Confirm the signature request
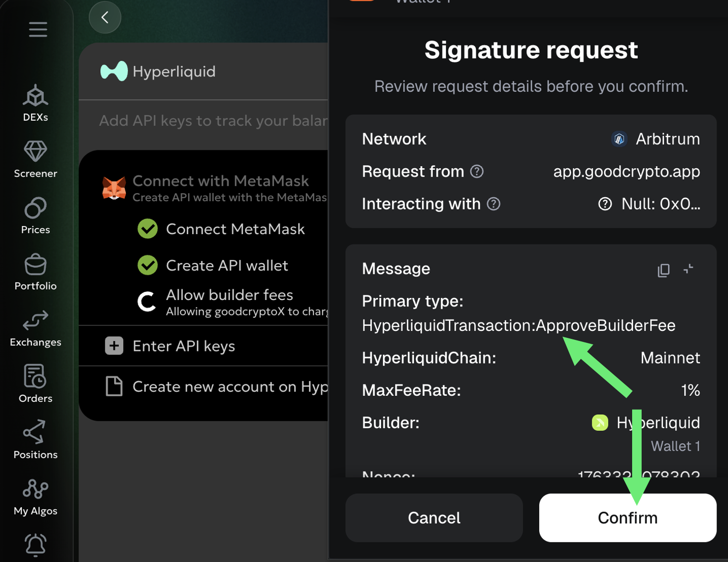The height and width of the screenshot is (562, 728). pyautogui.click(x=628, y=518)
